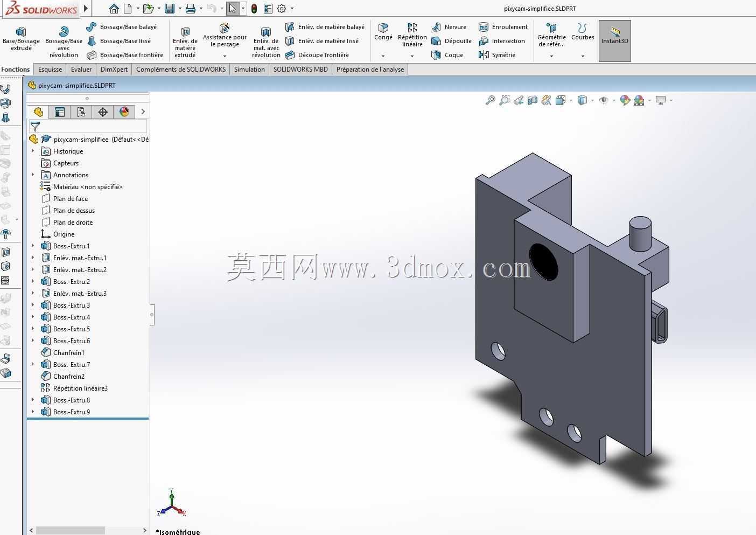The width and height of the screenshot is (756, 535).
Task: Select Bossage/Base avec révolution tool
Action: (64, 42)
